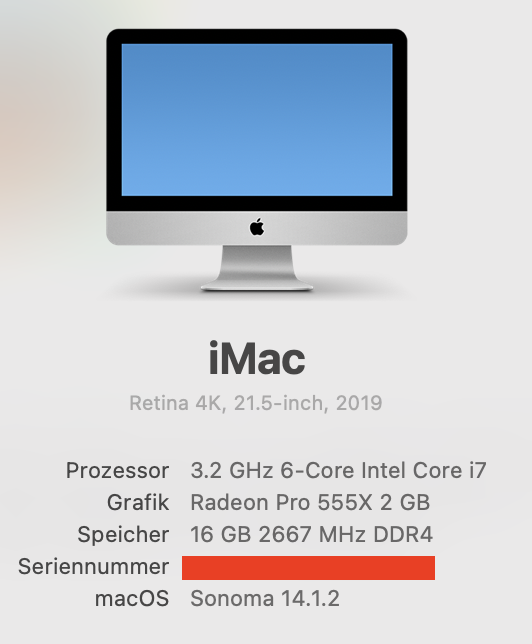Click the Seriennummer label
Viewport: 532px width, 644px height.
[x=94, y=566]
